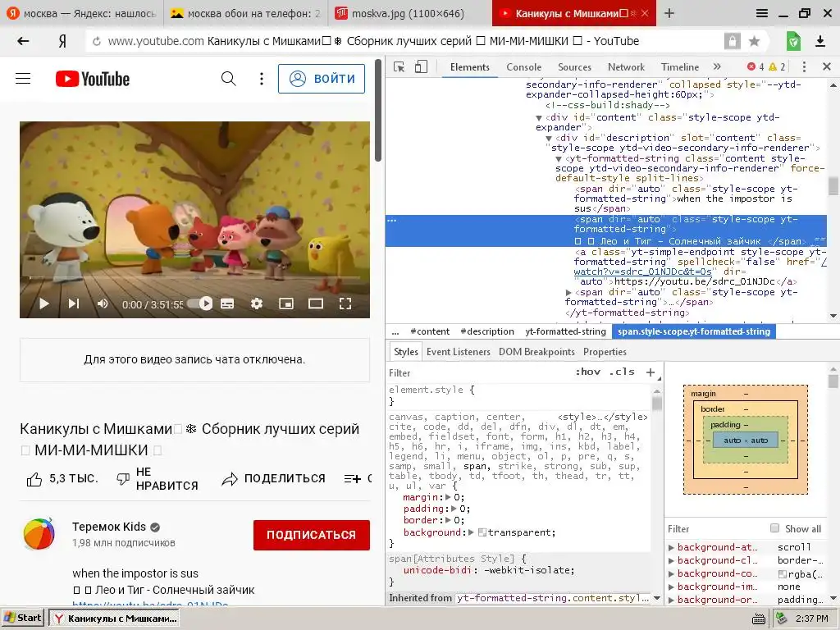Click the warnings count indicator
The image size is (840, 630).
tap(777, 67)
